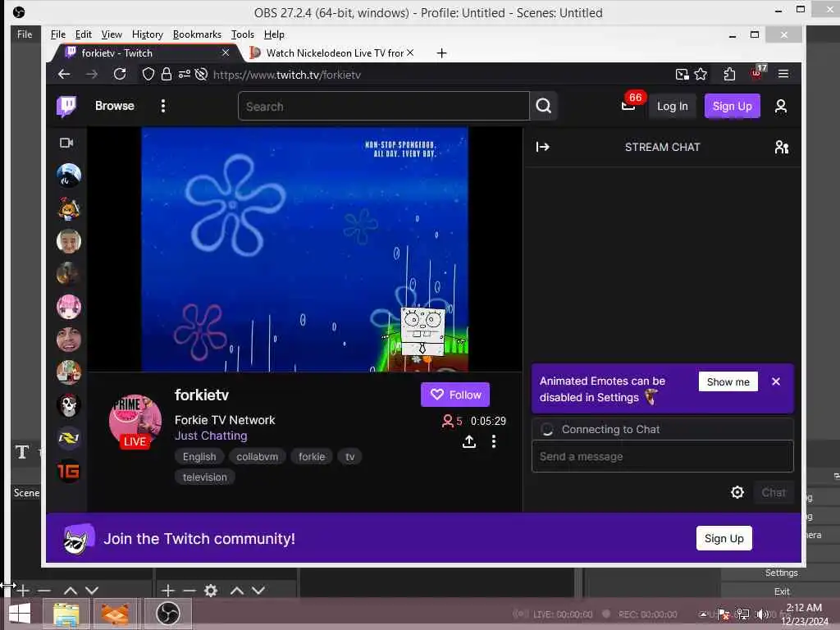Dismiss the Animated Emotes notice

click(776, 381)
